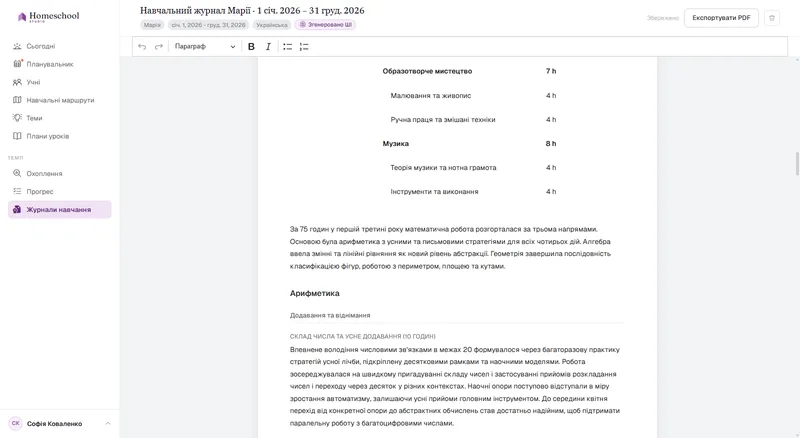Click the Учні people icon

coord(17,82)
